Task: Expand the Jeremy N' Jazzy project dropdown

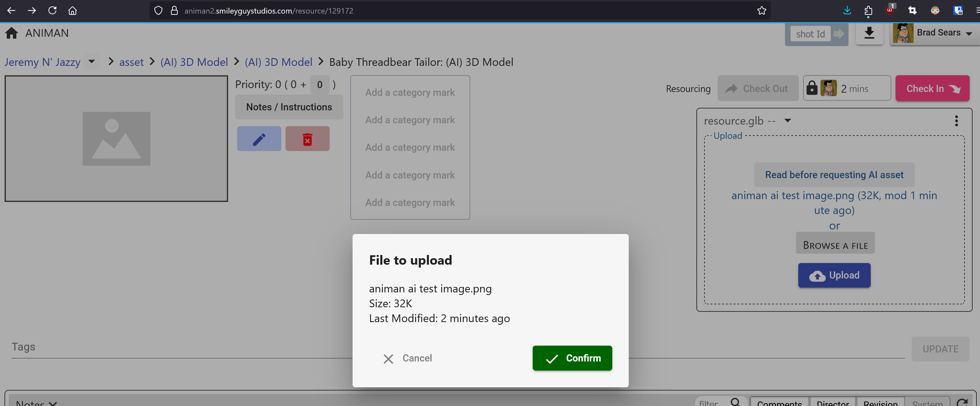Action: tap(92, 61)
